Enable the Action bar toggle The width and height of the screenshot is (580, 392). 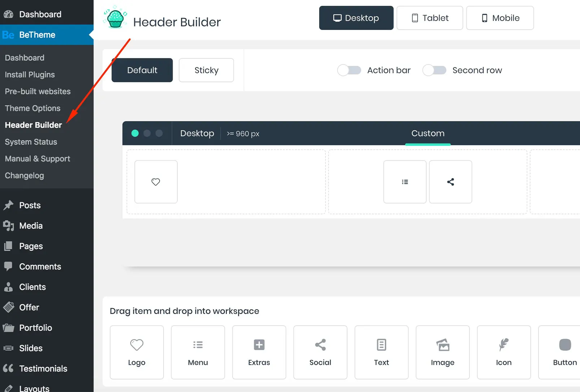tap(349, 70)
